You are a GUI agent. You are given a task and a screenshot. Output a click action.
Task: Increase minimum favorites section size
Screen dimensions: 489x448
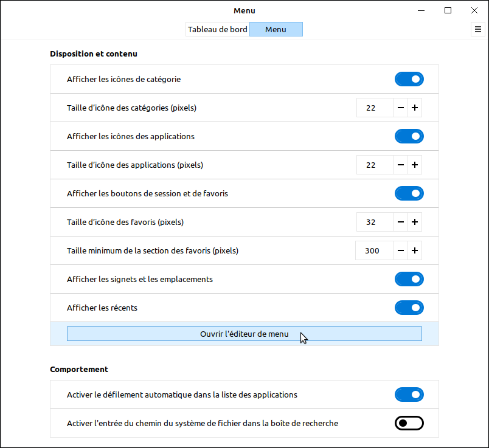pyautogui.click(x=415, y=250)
